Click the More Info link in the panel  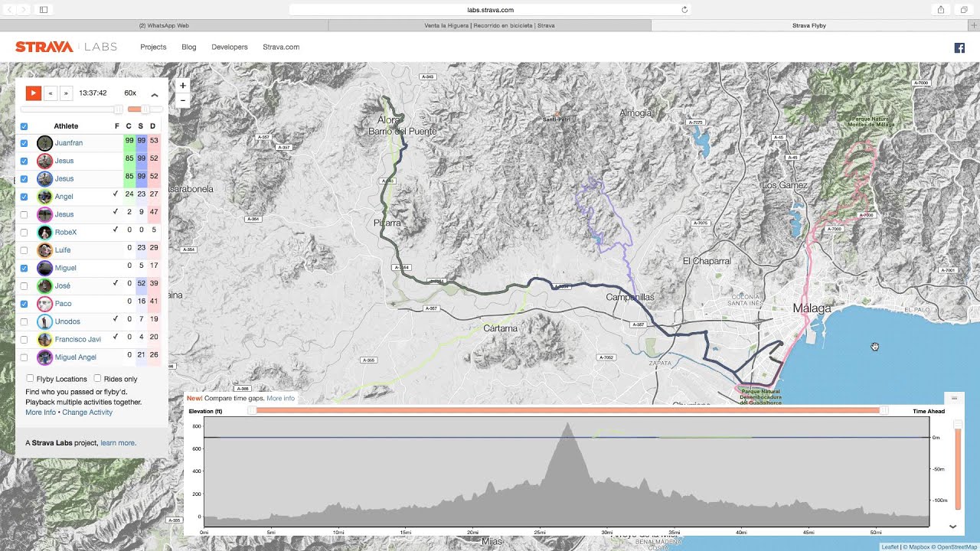click(41, 412)
